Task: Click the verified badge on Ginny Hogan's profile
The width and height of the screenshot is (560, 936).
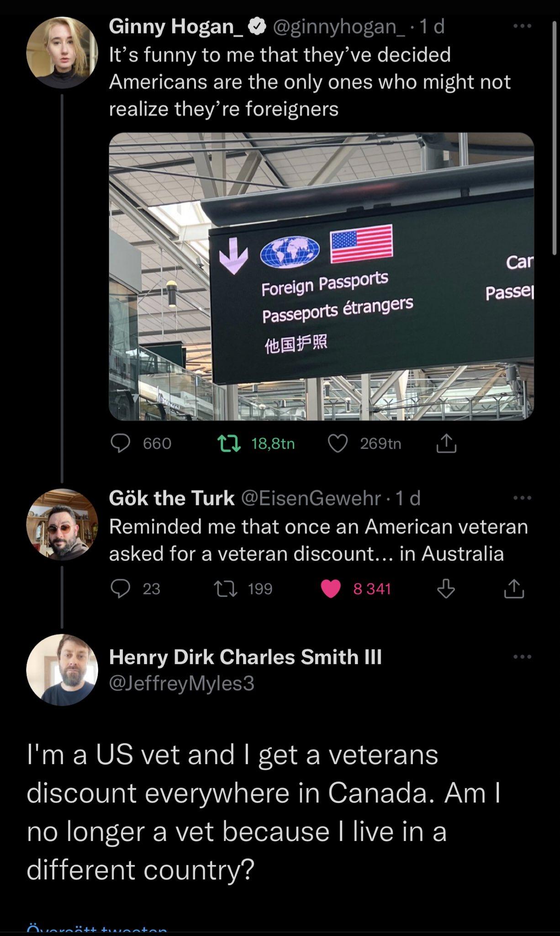Action: click(258, 26)
